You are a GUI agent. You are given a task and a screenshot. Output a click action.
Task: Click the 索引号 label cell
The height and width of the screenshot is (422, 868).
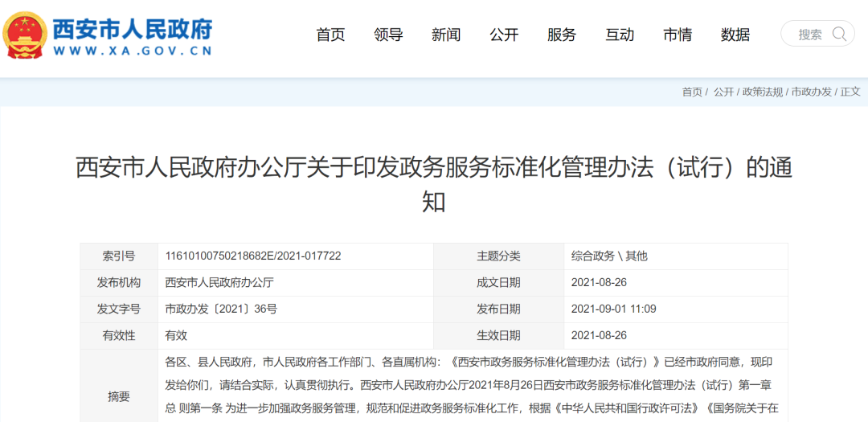pos(118,256)
